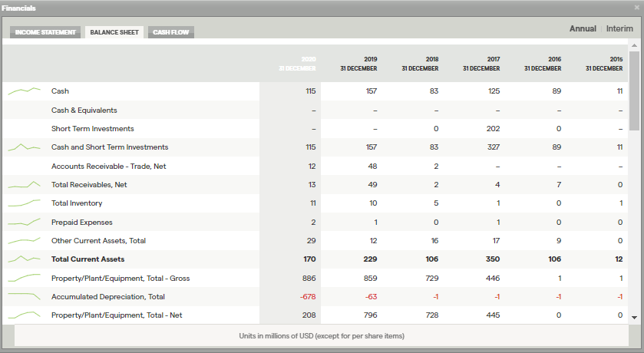This screenshot has width=644, height=353.
Task: Select the 2015 31 December column header
Action: tap(604, 64)
